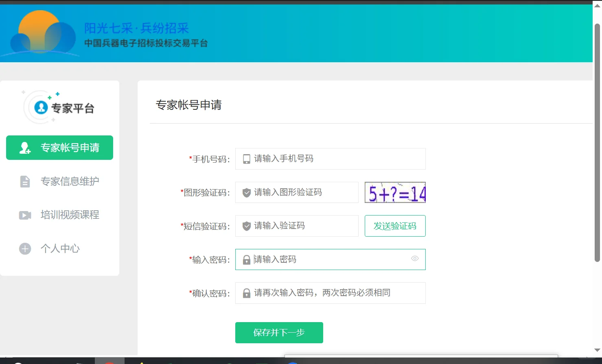Toggle password visibility with the eye icon
This screenshot has height=364, width=602.
415,259
